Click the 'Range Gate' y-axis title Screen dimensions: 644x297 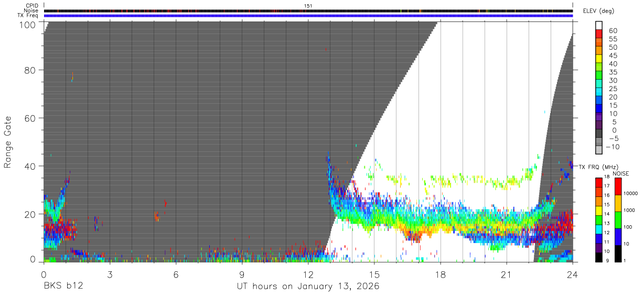point(8,142)
